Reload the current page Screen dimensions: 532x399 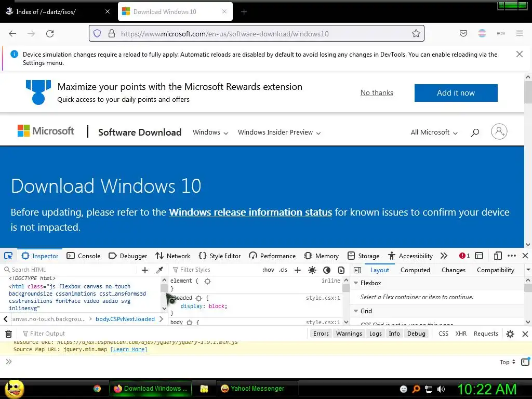click(x=50, y=34)
